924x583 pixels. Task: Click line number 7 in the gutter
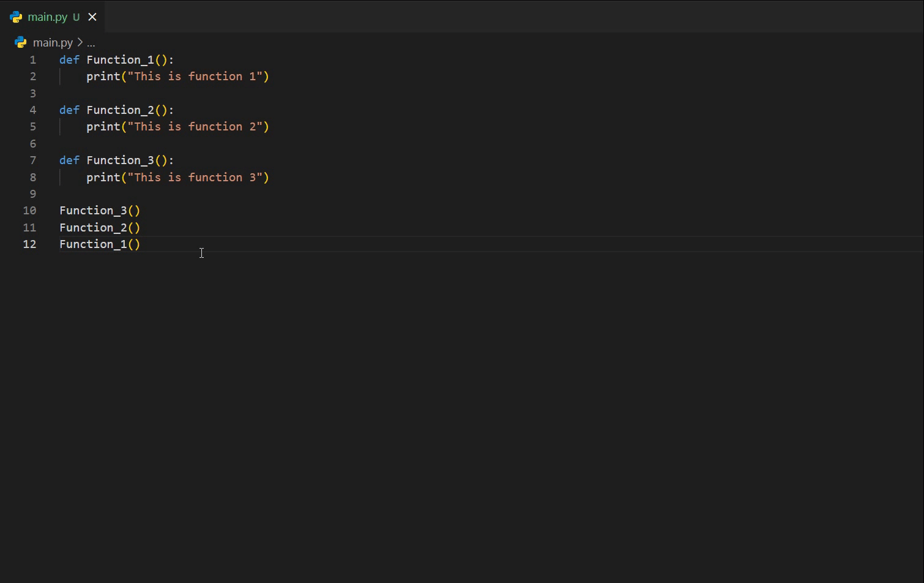(33, 160)
